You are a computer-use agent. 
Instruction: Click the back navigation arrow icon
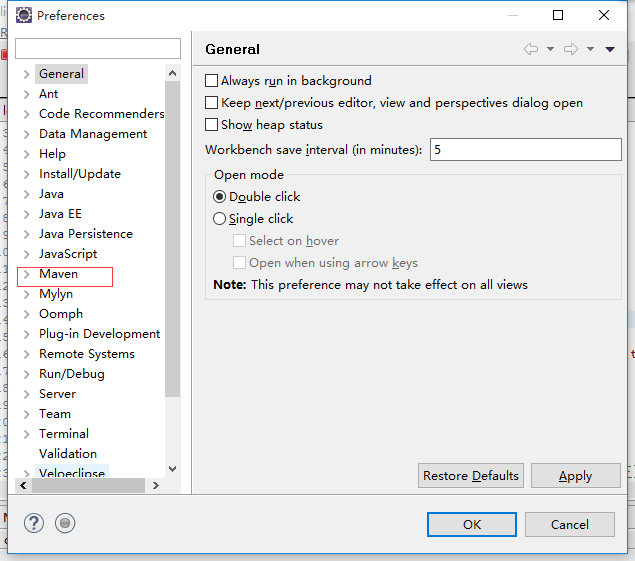[x=530, y=49]
